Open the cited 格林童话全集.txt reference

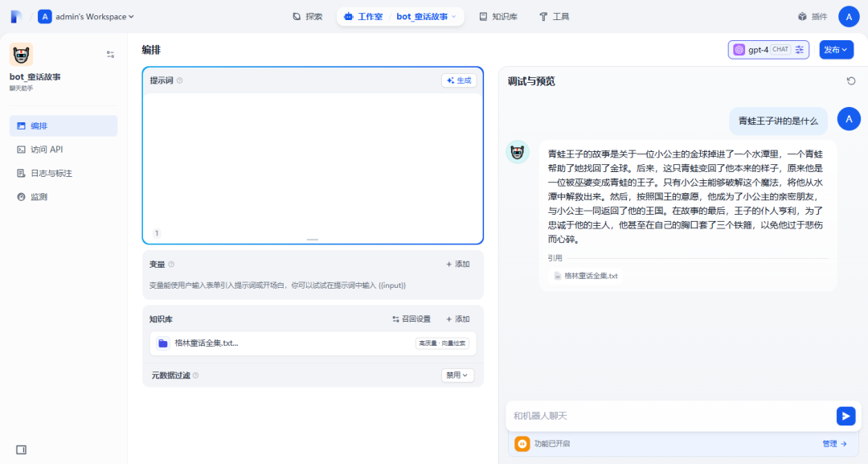[586, 276]
